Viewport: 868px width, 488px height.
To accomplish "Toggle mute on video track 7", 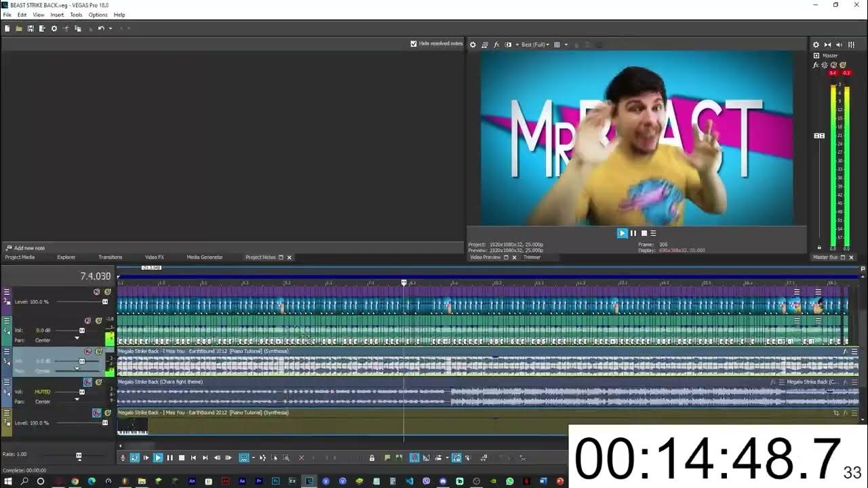I will click(97, 413).
